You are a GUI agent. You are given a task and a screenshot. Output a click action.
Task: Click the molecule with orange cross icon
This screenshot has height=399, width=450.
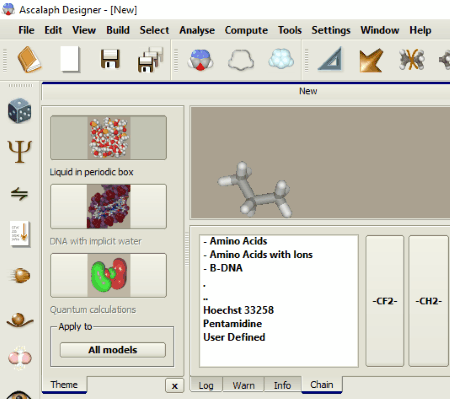click(412, 60)
